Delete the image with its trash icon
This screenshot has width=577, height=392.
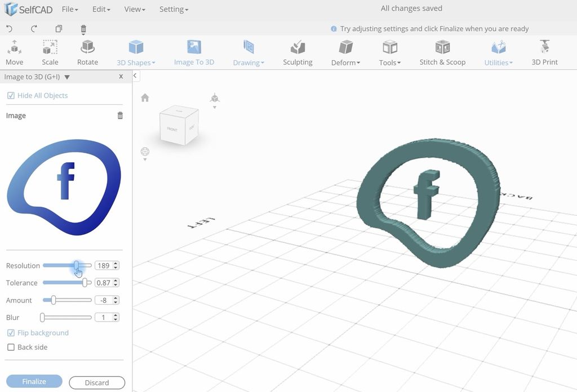pos(120,115)
